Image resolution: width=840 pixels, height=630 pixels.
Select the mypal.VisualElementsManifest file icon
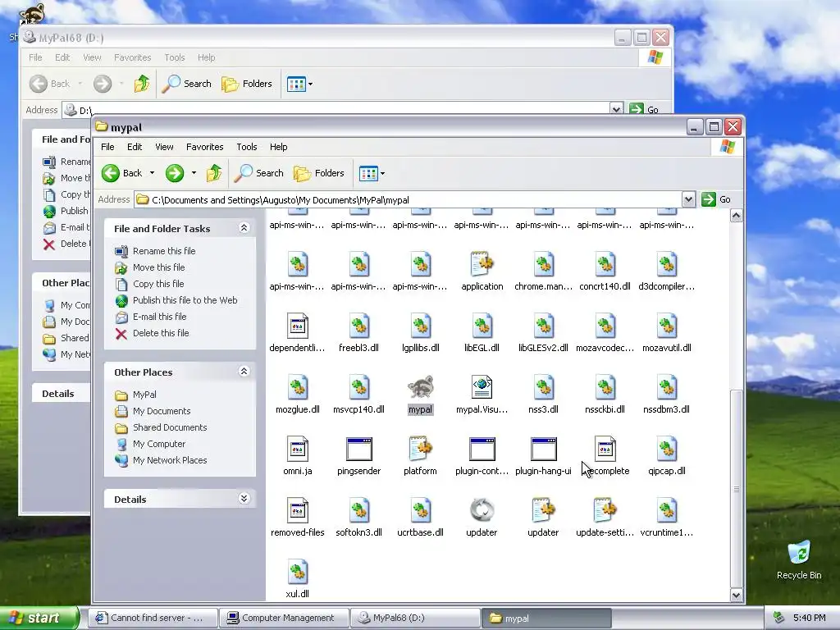(482, 387)
